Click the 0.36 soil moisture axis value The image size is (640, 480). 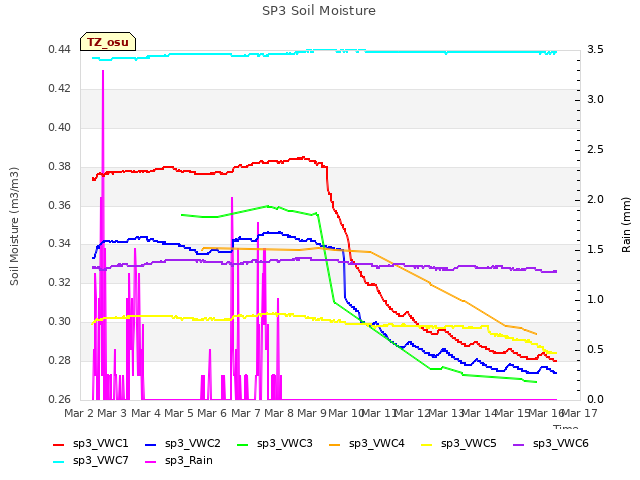(x=60, y=205)
